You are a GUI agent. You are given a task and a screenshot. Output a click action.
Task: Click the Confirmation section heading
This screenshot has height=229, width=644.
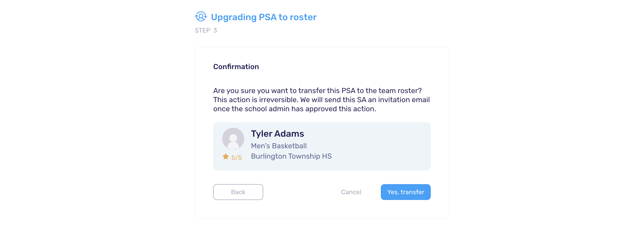(236, 67)
